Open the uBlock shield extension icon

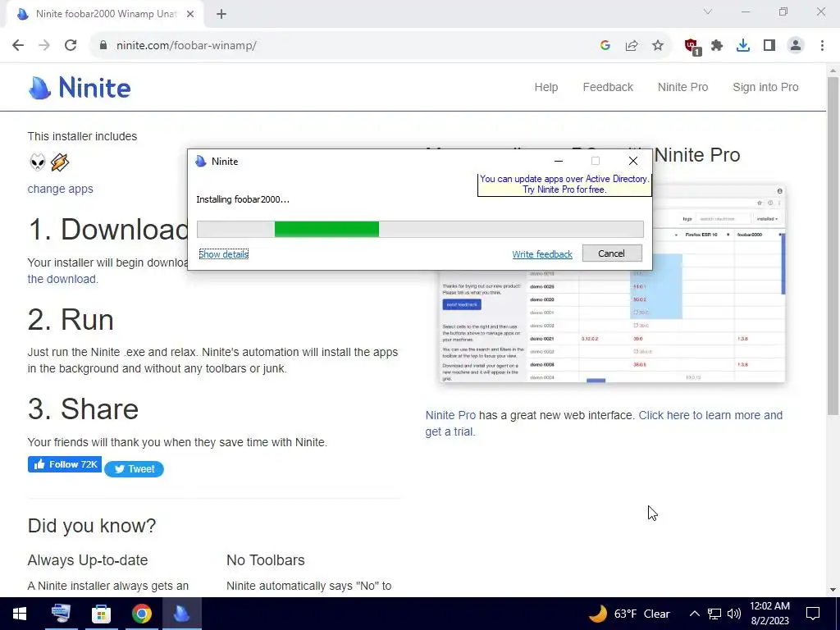(x=692, y=46)
